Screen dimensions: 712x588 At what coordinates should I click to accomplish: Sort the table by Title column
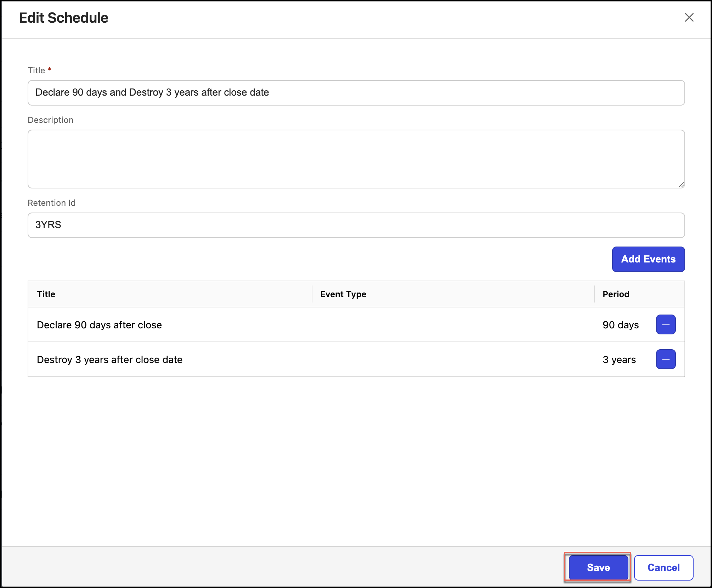(46, 294)
